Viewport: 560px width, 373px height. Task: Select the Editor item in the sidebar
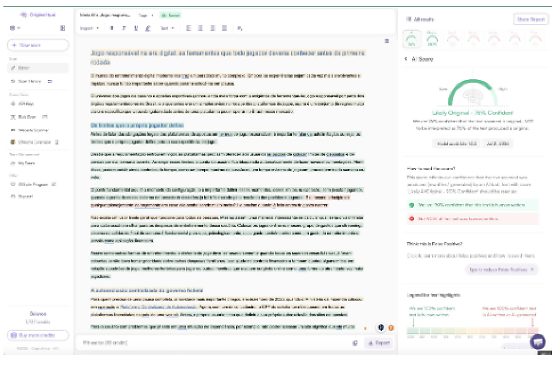tap(38, 68)
